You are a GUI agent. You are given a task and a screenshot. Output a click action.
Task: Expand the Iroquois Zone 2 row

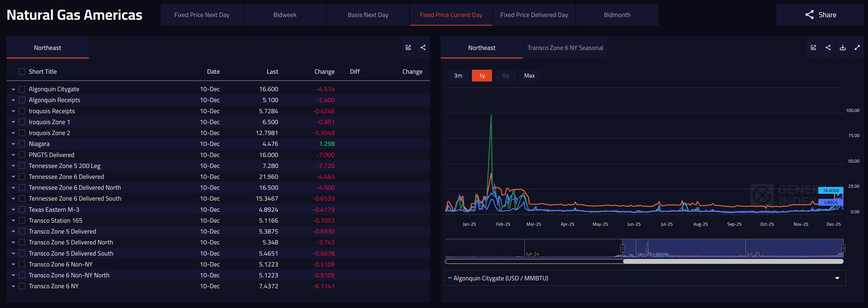(13, 133)
